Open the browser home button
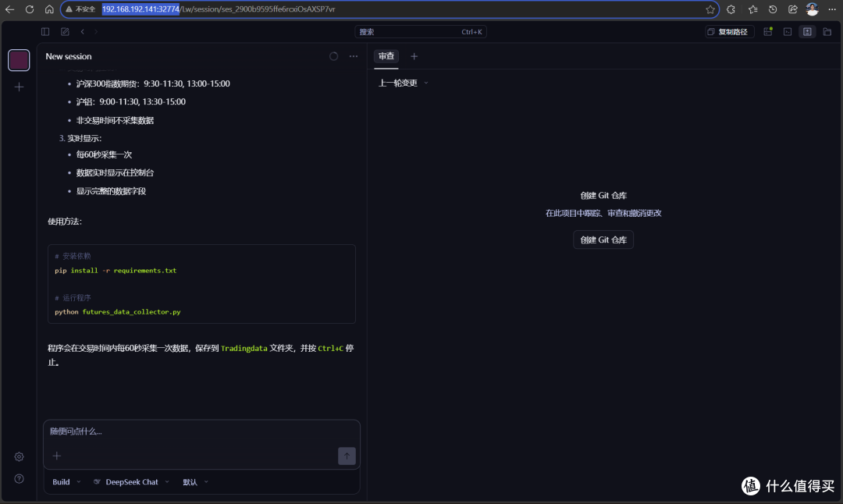The height and width of the screenshot is (504, 843). coord(49,9)
